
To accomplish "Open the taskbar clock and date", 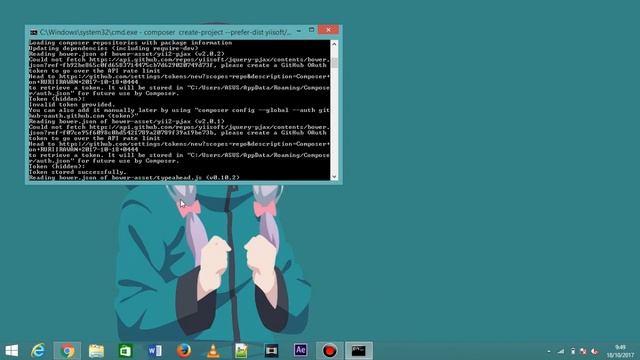I will [x=620, y=351].
